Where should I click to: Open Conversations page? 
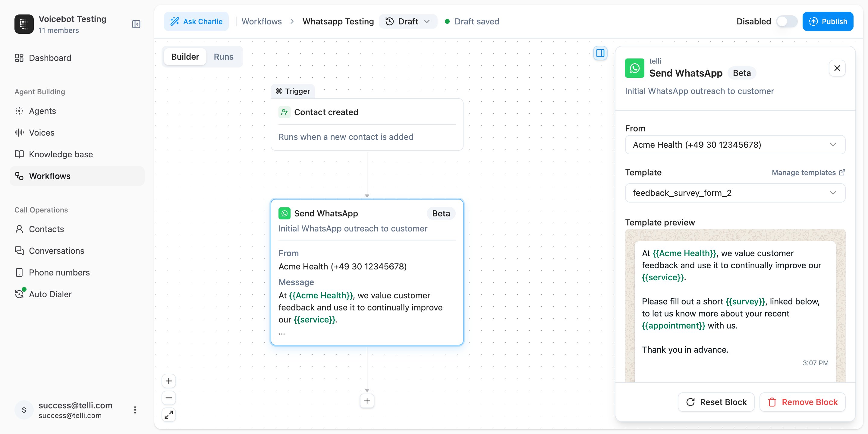[77, 250]
